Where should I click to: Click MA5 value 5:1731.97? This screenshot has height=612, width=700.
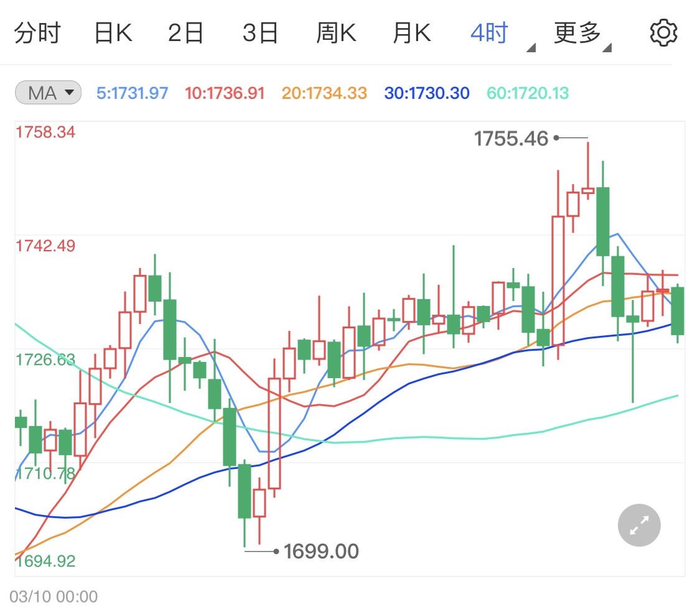point(132,93)
